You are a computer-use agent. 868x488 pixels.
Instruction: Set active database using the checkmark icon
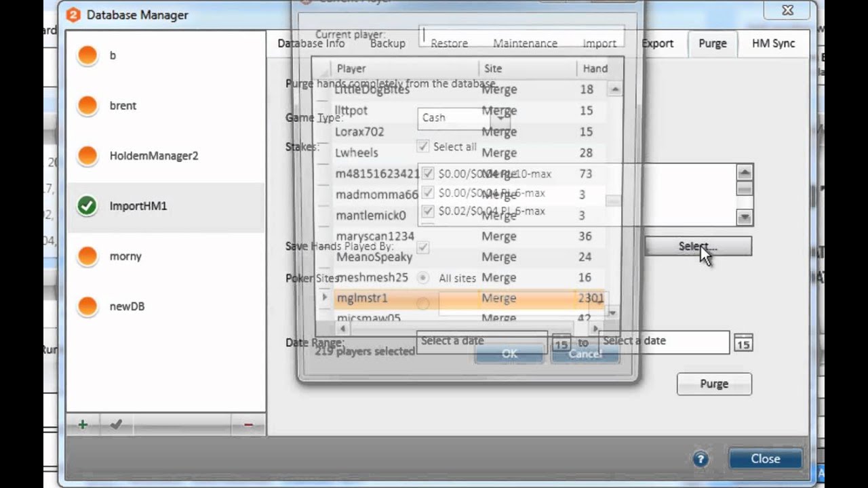click(x=116, y=425)
